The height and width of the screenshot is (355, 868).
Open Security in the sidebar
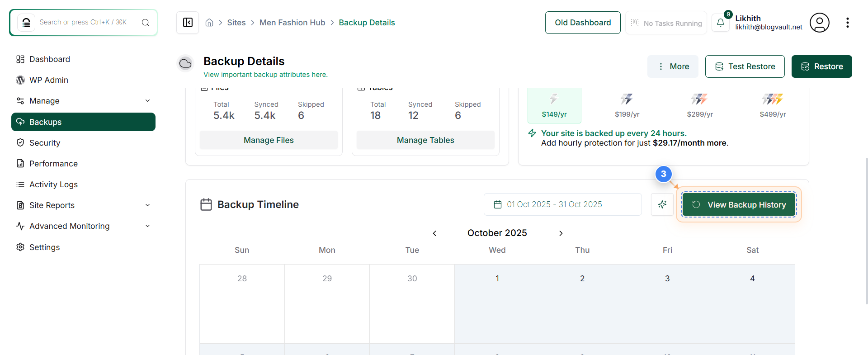[x=83, y=143]
